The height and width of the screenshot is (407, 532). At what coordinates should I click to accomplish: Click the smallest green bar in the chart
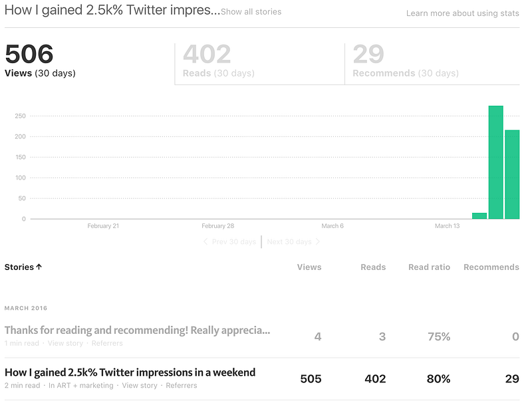(479, 215)
